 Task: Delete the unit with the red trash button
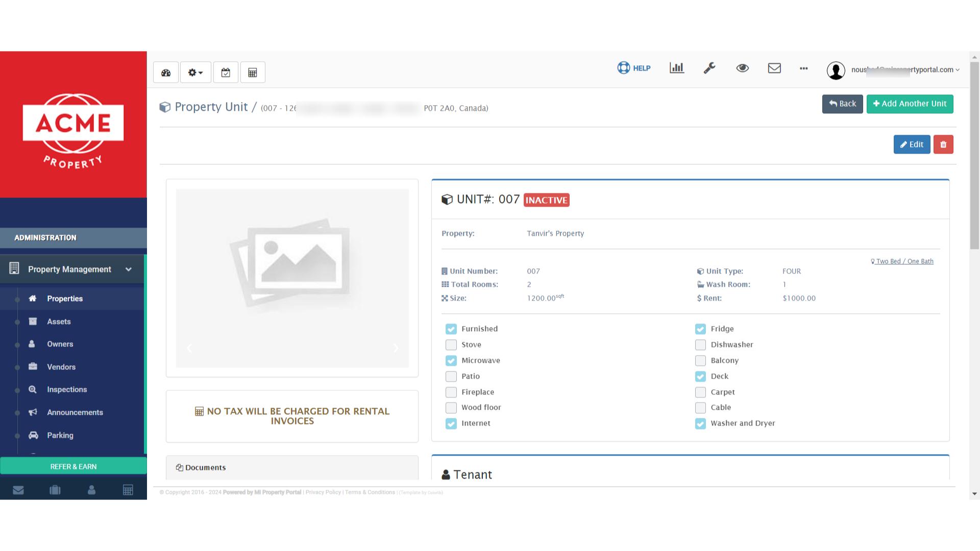point(943,144)
